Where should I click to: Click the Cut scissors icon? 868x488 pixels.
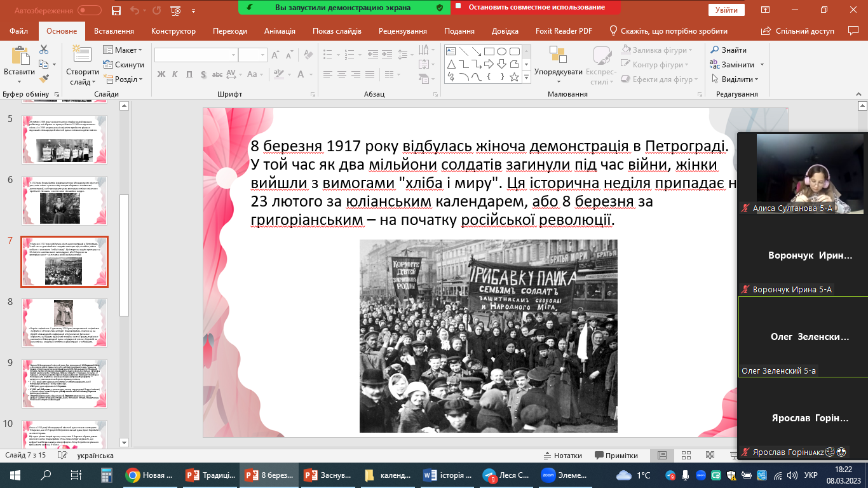coord(44,50)
